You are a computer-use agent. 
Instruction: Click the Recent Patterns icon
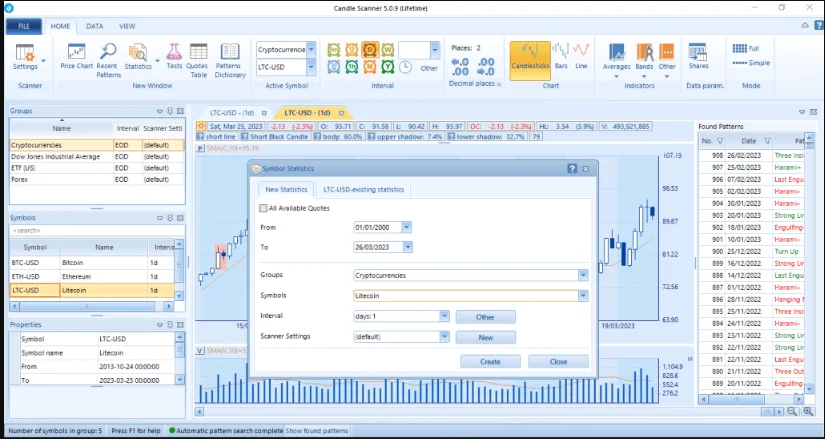point(107,56)
